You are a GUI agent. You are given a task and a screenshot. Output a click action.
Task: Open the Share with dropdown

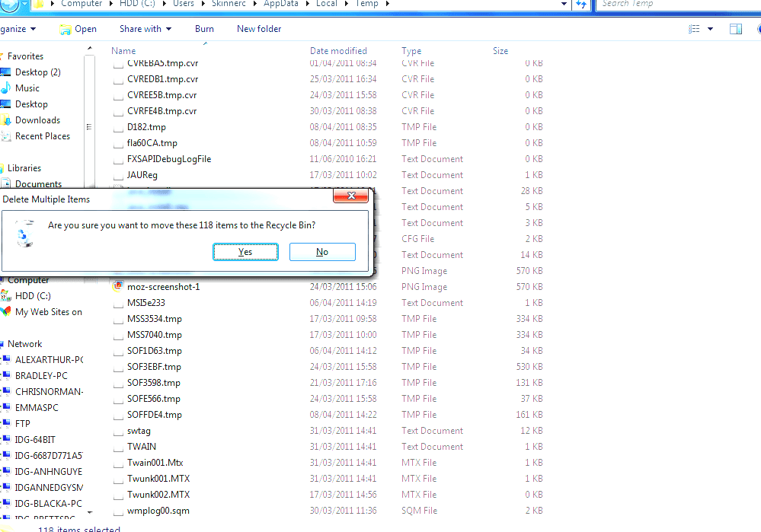click(x=145, y=28)
